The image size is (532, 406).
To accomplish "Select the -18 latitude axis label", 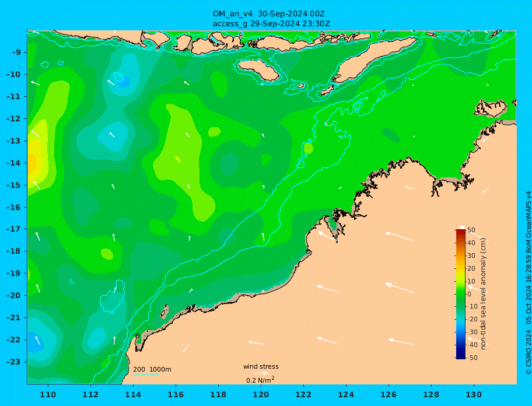I will coord(14,251).
